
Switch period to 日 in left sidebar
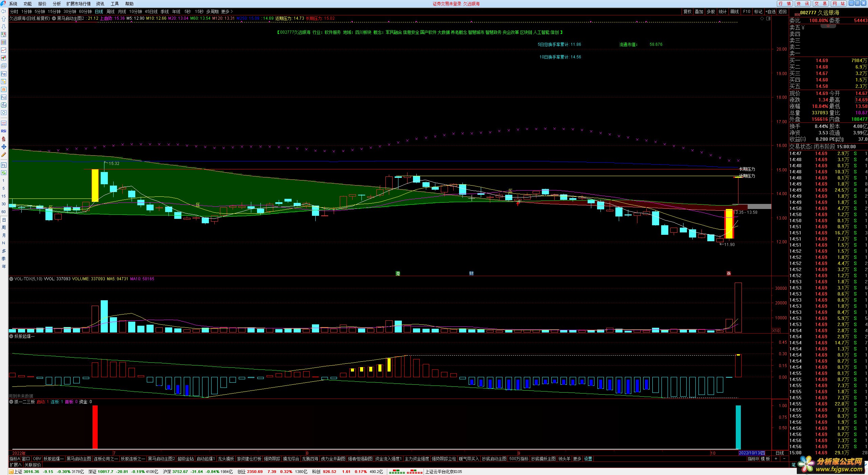click(x=4, y=220)
